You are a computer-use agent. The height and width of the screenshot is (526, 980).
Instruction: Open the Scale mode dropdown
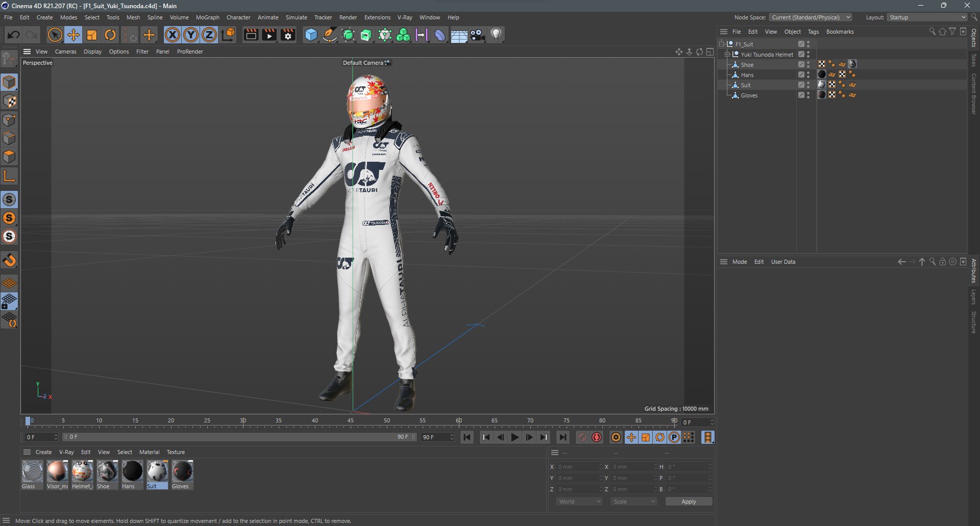coord(634,502)
